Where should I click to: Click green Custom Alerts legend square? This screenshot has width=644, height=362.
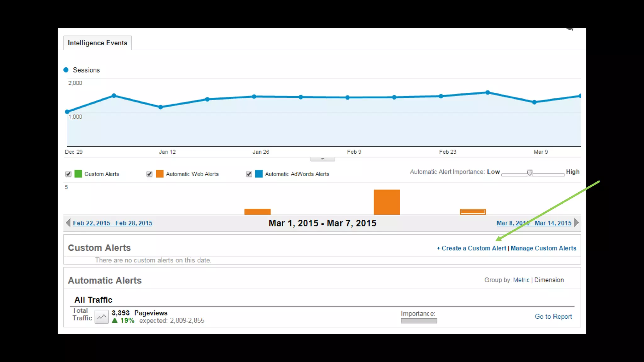pos(78,174)
